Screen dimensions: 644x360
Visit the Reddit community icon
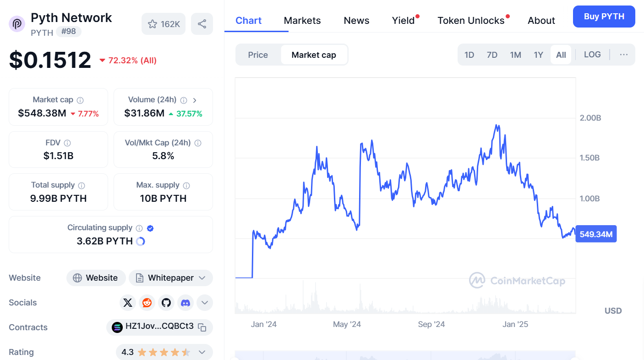click(x=147, y=303)
